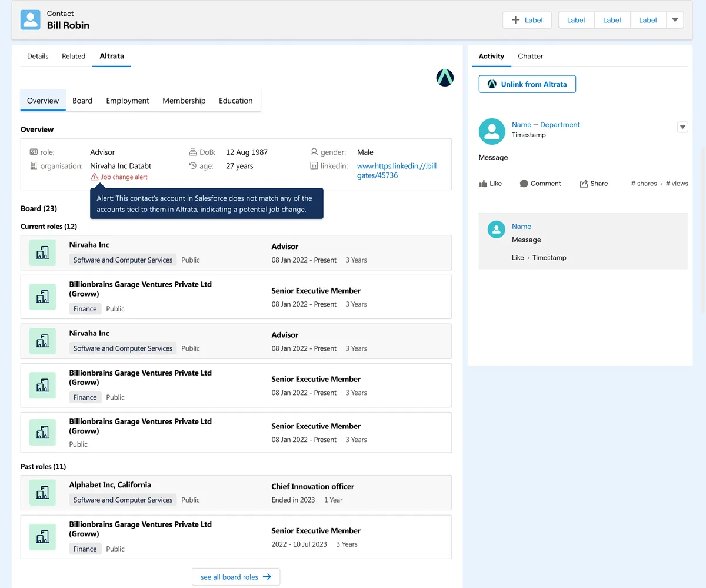
Task: Click the role ID card icon
Action: (34, 152)
